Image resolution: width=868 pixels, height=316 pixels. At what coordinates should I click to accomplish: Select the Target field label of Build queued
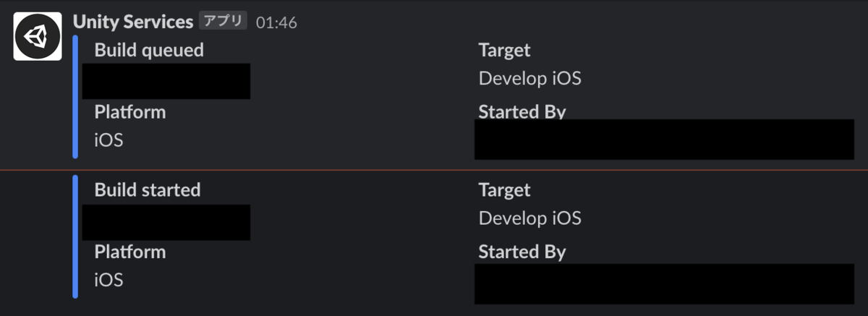[504, 50]
